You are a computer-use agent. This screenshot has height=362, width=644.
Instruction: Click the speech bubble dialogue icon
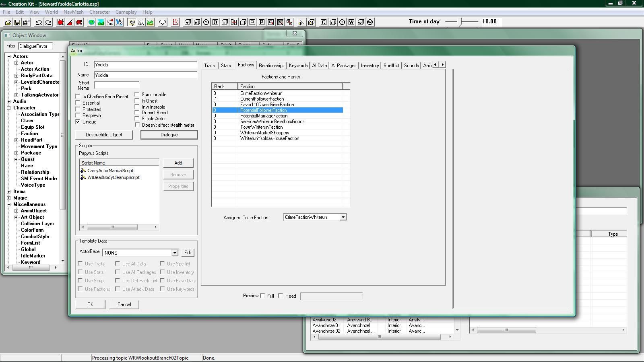(x=163, y=22)
